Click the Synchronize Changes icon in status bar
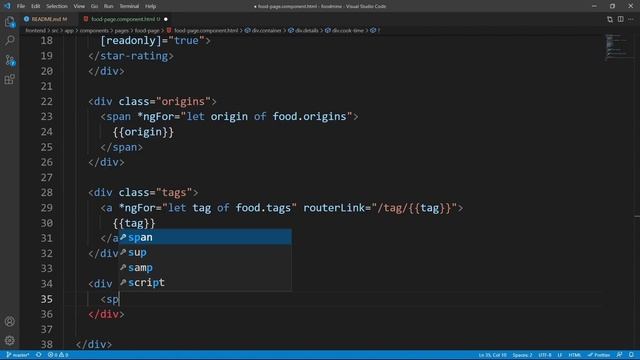This screenshot has height=360, width=640. tap(39, 355)
